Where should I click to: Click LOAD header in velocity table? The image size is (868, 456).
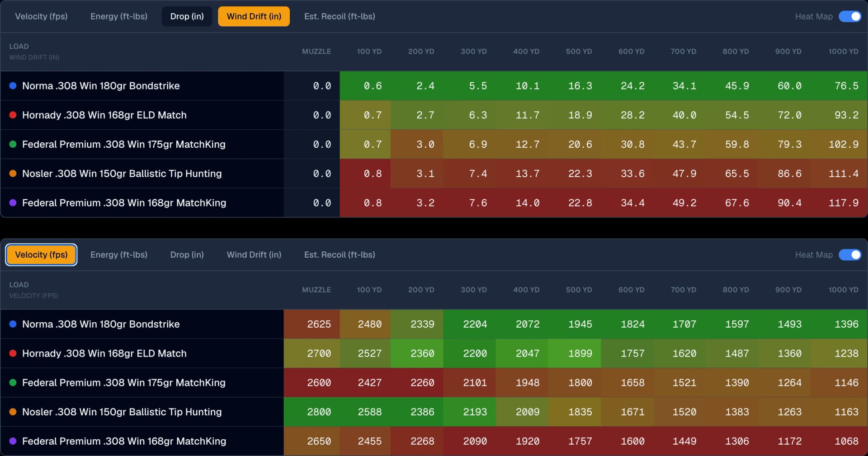[x=19, y=285]
